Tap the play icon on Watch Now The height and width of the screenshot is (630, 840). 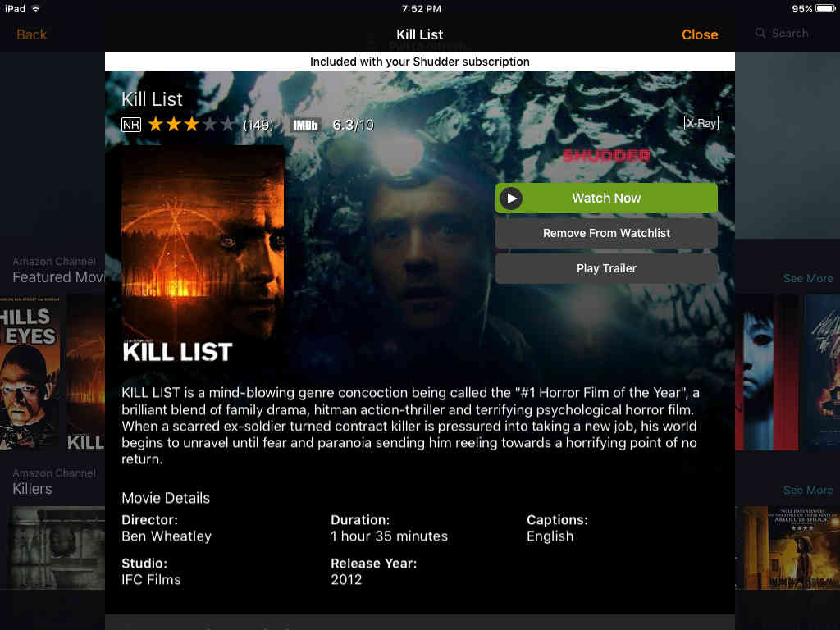(x=512, y=199)
